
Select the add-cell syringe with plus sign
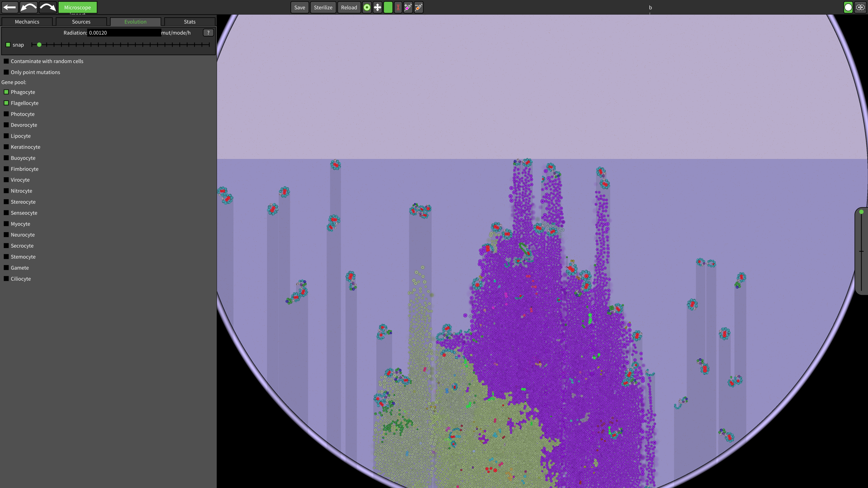coord(408,7)
